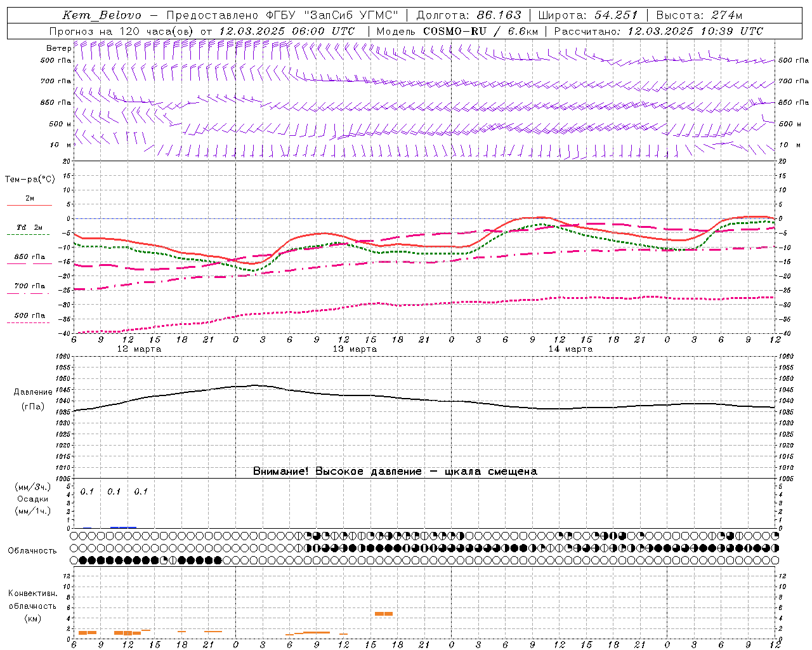Click the Высота: 274м value
This screenshot has width=812, height=650.
click(x=699, y=15)
